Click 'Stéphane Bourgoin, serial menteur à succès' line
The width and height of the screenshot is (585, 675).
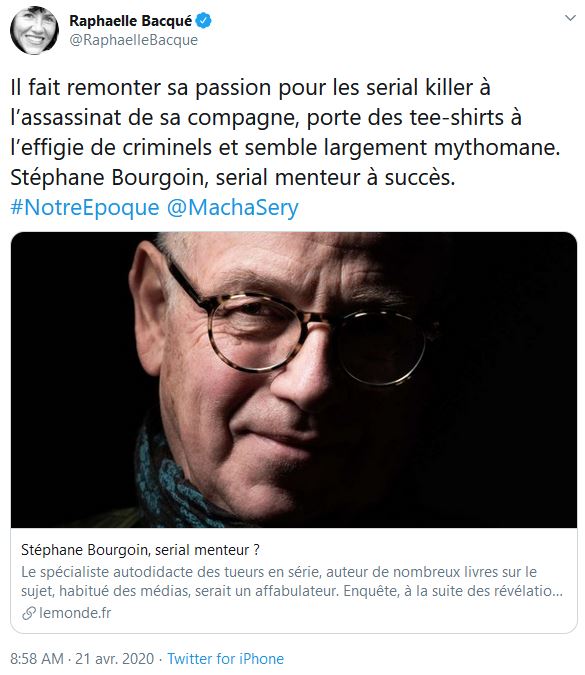(x=232, y=177)
